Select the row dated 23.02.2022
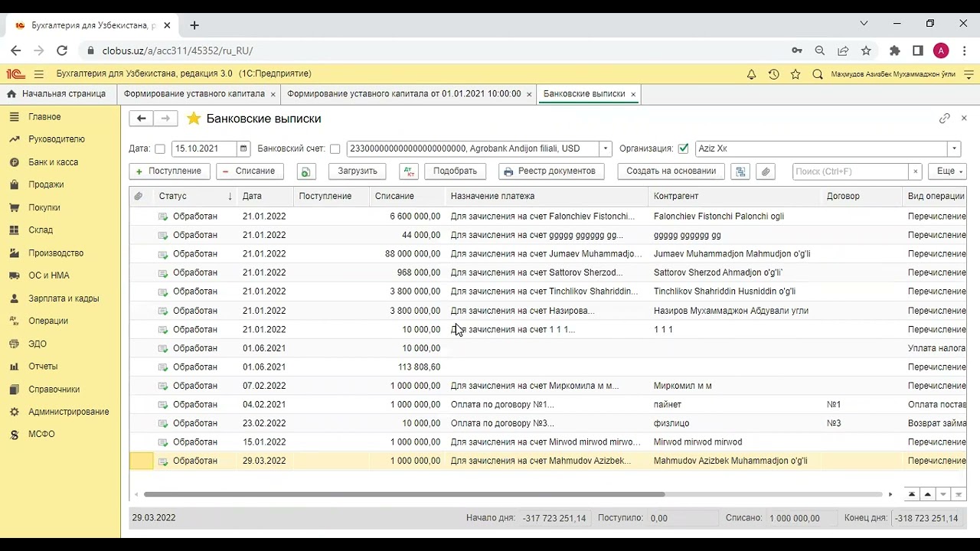This screenshot has height=551, width=980. point(547,423)
